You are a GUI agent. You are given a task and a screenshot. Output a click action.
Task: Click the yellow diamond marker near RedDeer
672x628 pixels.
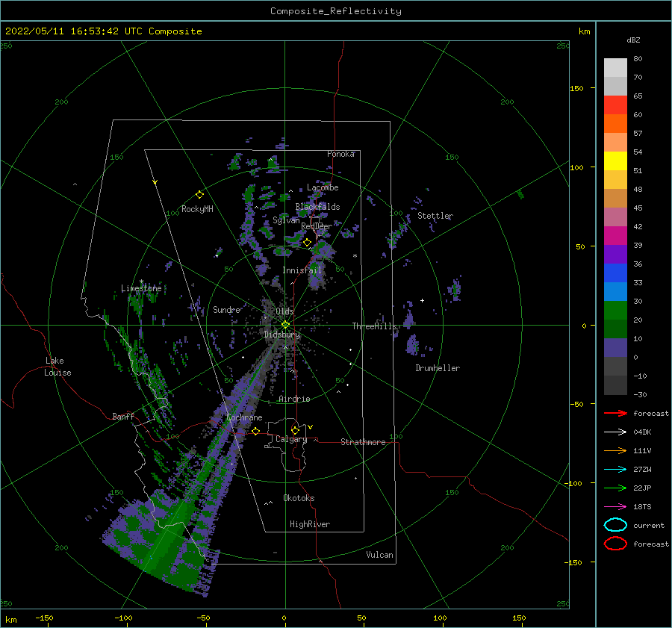pos(307,243)
